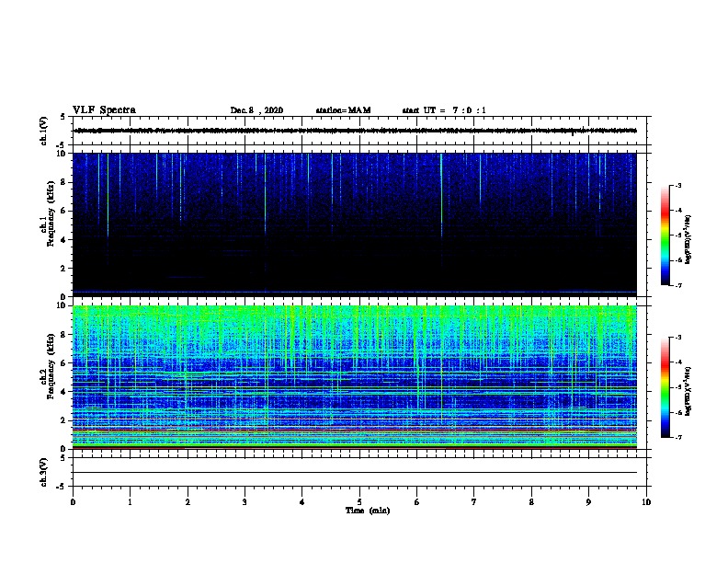
Task: Click the ch.1 frequency axis "8" tick label
Action: pos(63,182)
